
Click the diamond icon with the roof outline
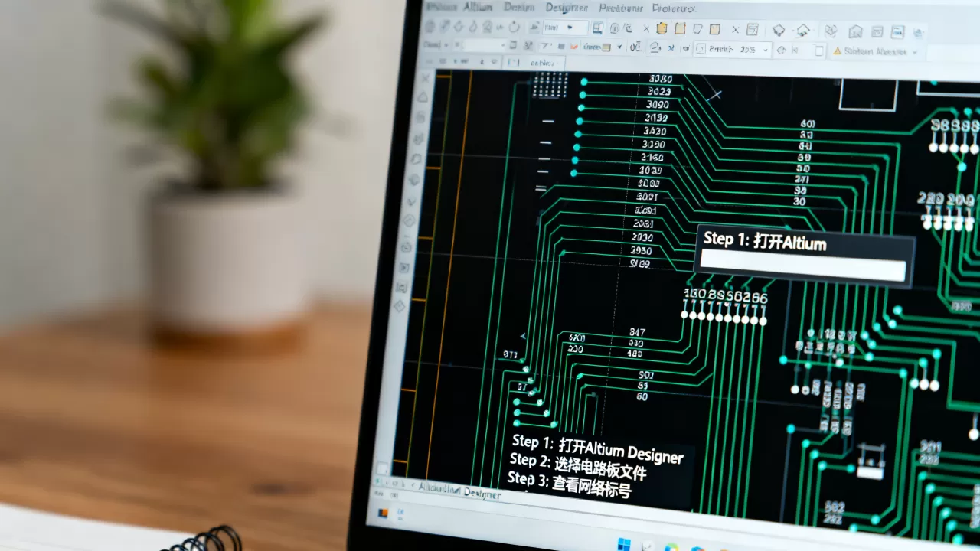803,31
